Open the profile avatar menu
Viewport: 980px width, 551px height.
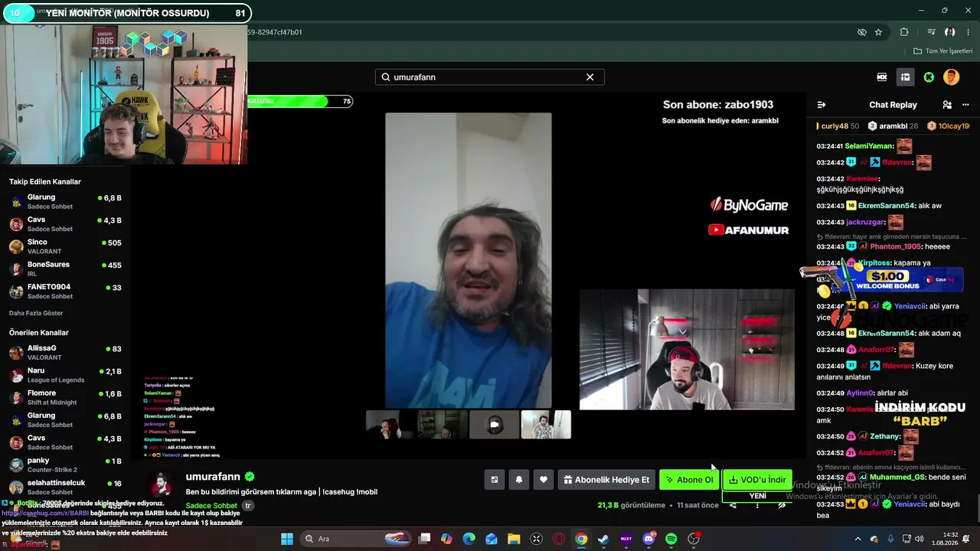(x=951, y=77)
